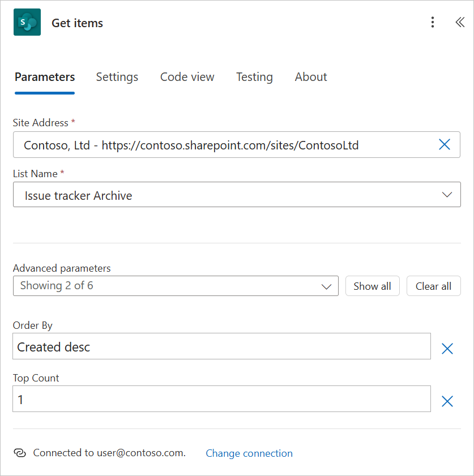Open the Code view tab
This screenshot has height=476, width=474.
[187, 77]
